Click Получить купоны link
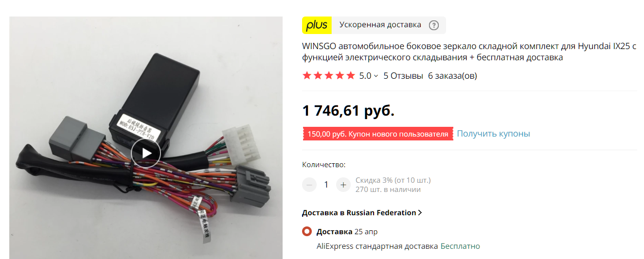 click(x=493, y=134)
